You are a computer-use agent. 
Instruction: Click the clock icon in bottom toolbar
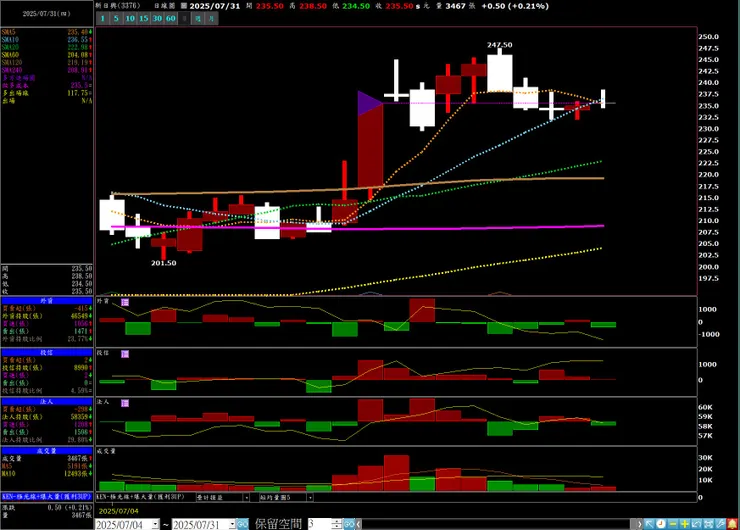click(x=661, y=524)
